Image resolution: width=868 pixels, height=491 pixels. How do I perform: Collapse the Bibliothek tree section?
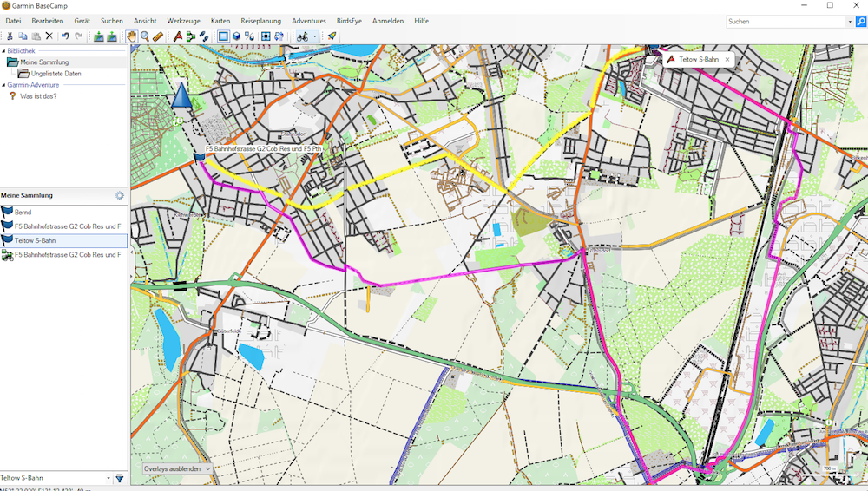3,51
